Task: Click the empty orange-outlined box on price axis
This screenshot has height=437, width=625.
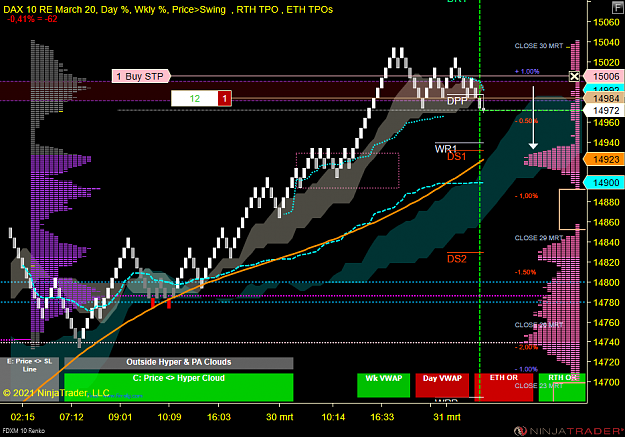Action: pos(572,209)
